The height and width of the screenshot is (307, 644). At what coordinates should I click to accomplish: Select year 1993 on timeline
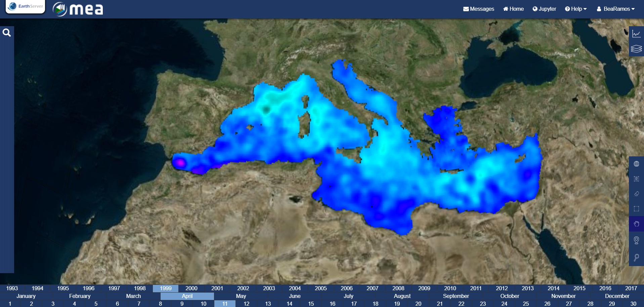tap(12, 288)
